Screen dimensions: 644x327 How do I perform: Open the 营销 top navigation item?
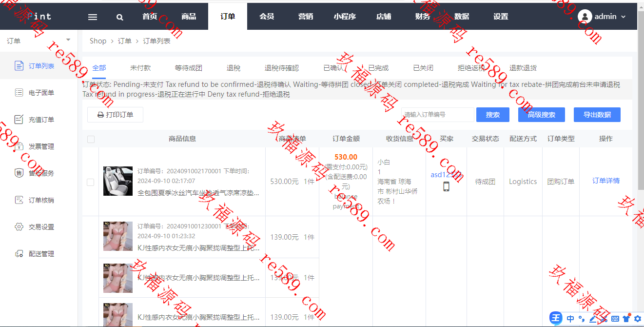click(306, 17)
